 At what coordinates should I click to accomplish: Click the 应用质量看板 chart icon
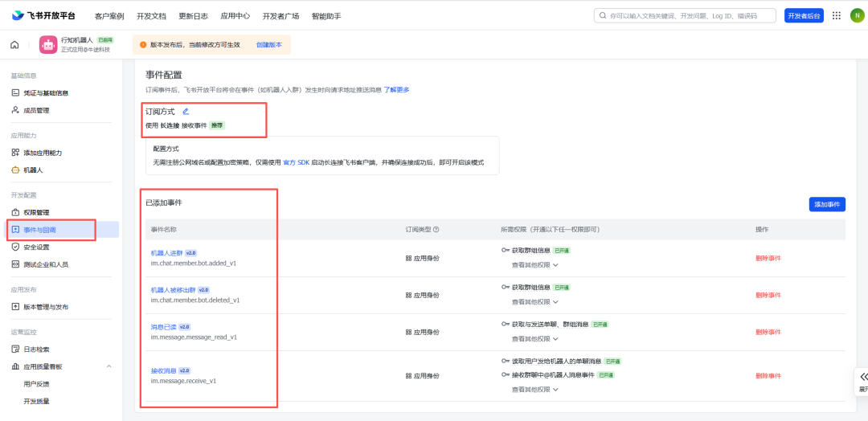(x=15, y=366)
